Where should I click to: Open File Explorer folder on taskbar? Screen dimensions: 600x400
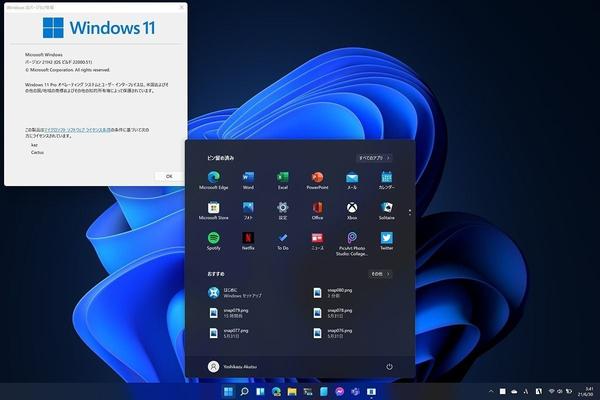coord(292,391)
